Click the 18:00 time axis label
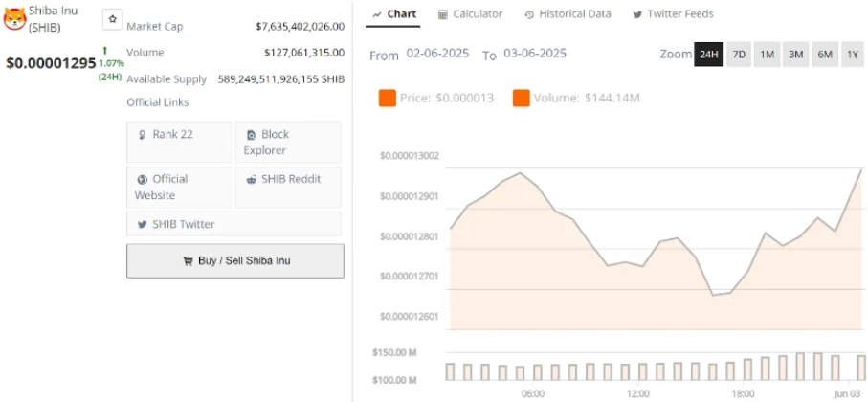 tap(743, 393)
